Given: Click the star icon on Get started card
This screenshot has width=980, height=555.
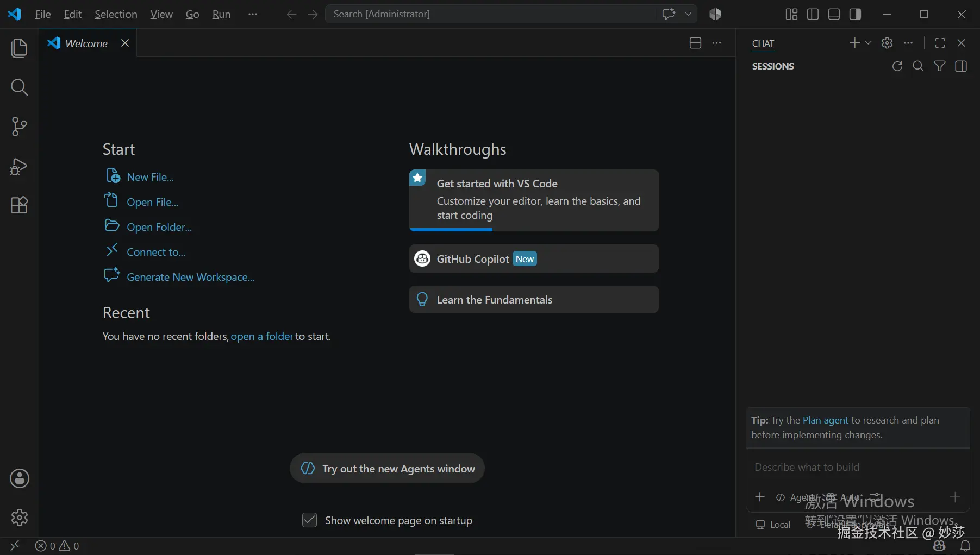Looking at the screenshot, I should click(417, 178).
